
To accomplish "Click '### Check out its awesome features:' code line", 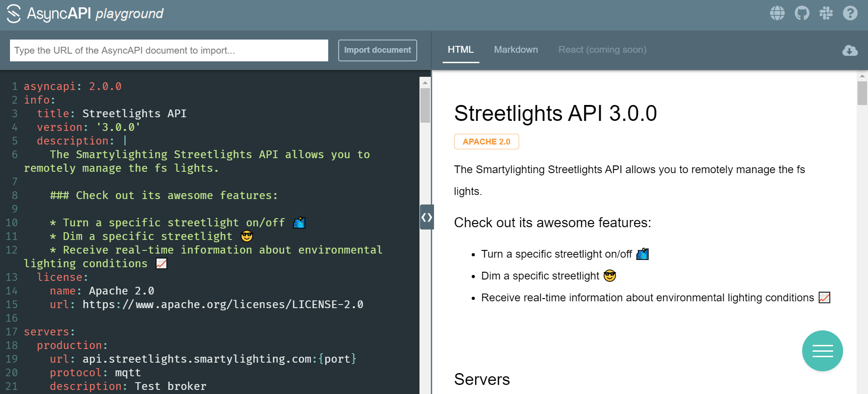I will pyautogui.click(x=163, y=195).
